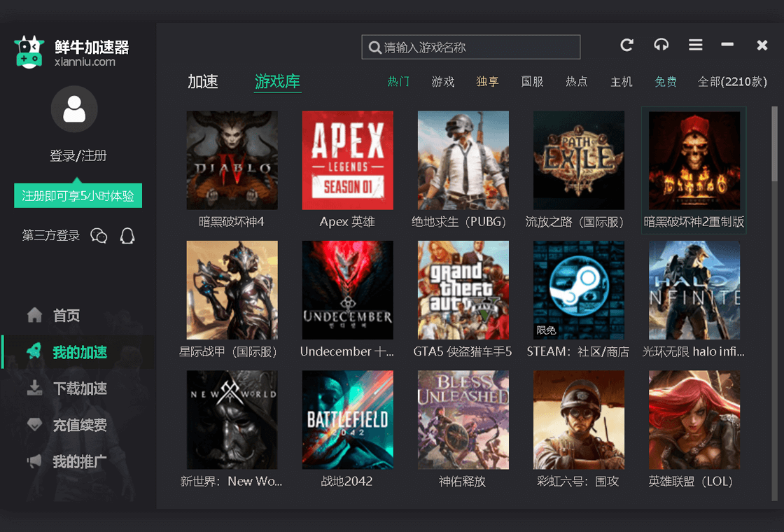Select the 绝地求生 PUBG game cover

pos(463,160)
